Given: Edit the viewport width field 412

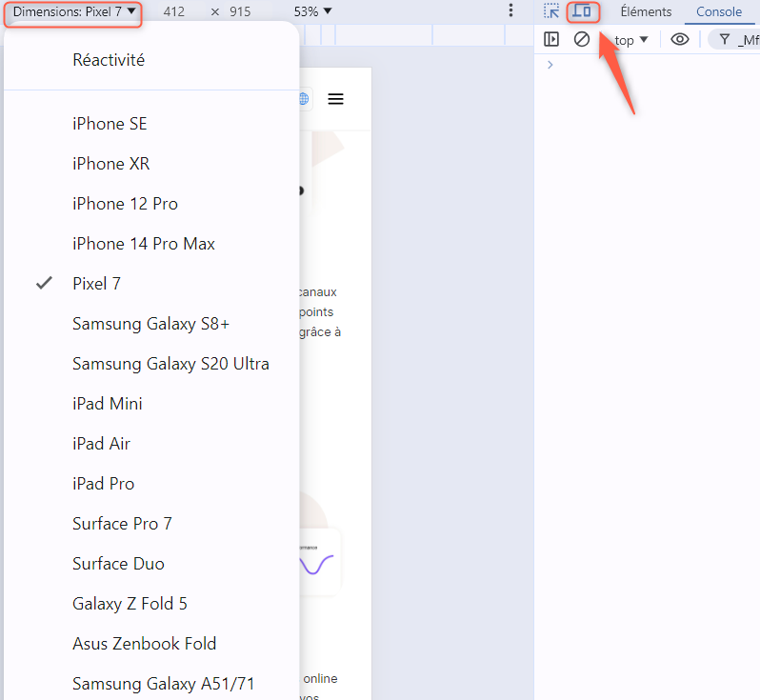Looking at the screenshot, I should point(174,11).
